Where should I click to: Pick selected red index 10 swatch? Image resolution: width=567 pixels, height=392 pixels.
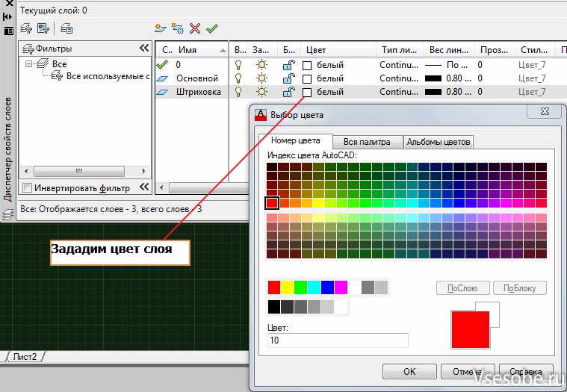272,202
